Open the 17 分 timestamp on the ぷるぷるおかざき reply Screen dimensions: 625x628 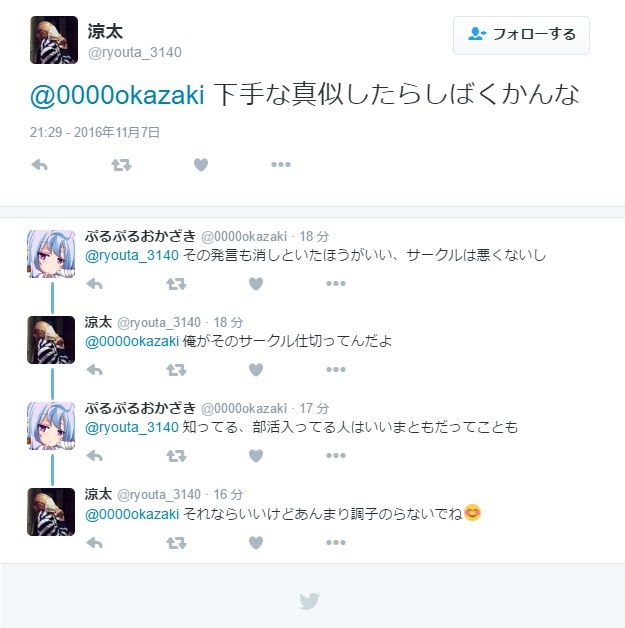(x=314, y=409)
